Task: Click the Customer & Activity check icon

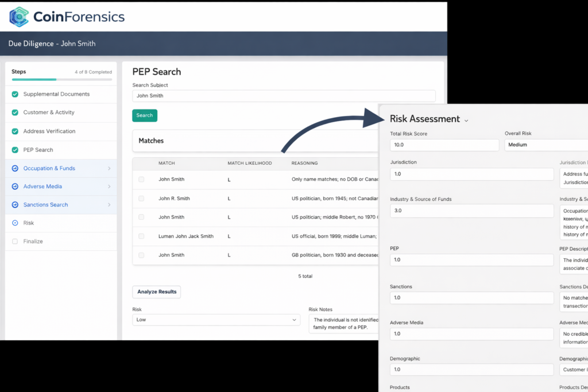Action: pyautogui.click(x=15, y=112)
